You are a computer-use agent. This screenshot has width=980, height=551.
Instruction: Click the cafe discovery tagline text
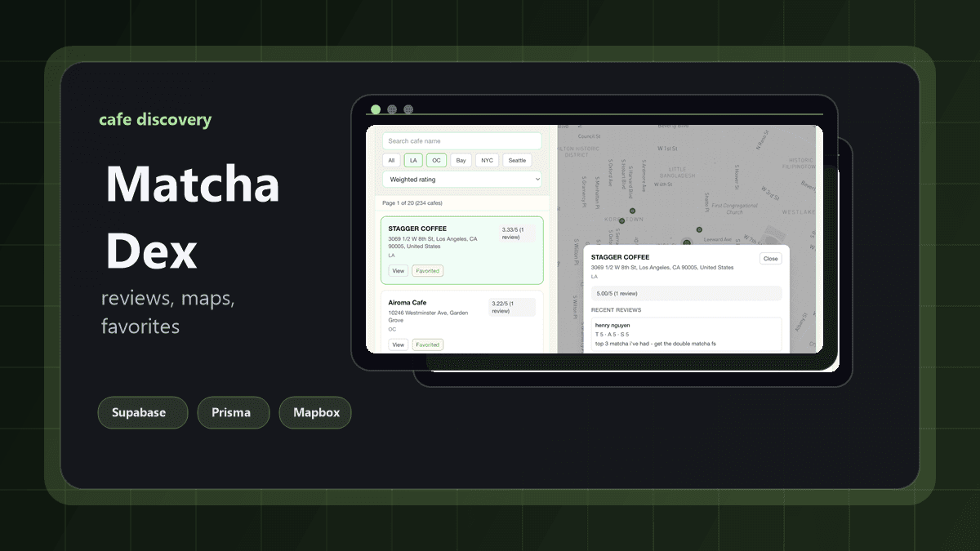pyautogui.click(x=155, y=120)
